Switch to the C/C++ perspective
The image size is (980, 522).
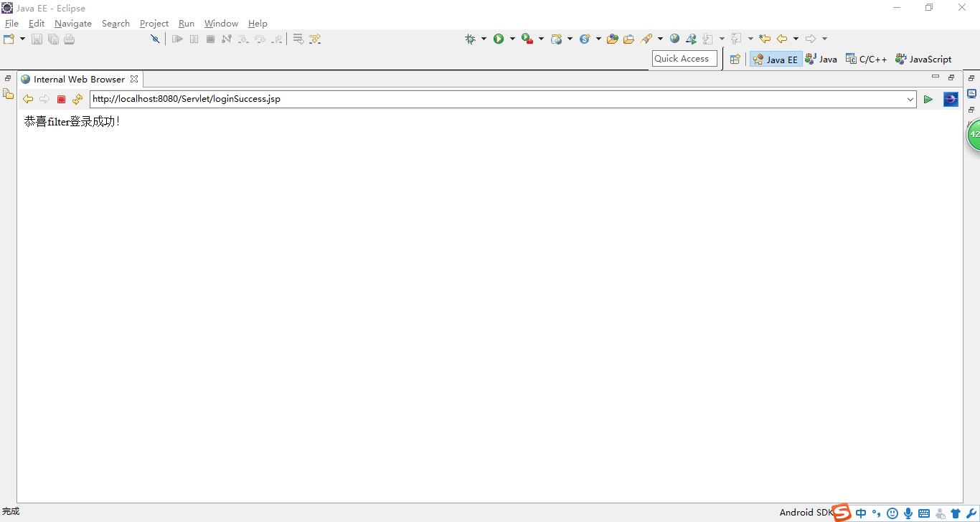point(867,60)
